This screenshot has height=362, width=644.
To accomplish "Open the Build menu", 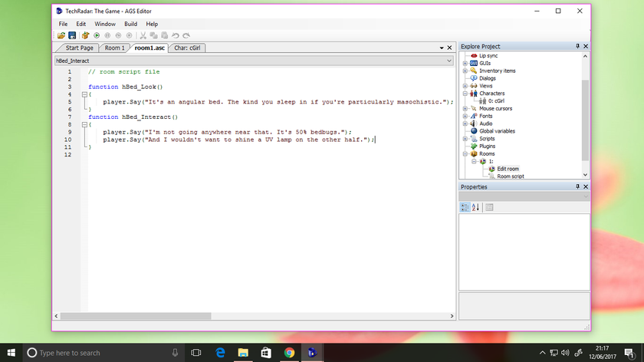I will click(130, 24).
